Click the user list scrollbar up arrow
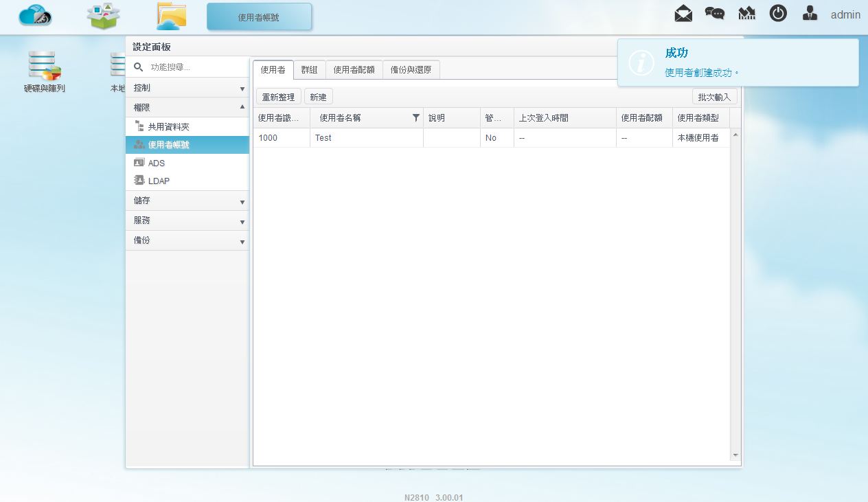This screenshot has height=502, width=868. [735, 134]
